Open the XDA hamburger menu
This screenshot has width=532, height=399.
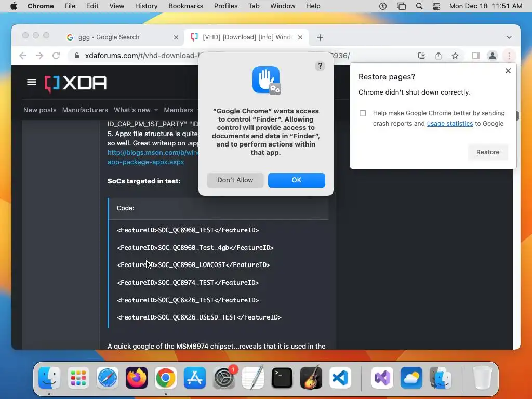coord(32,82)
